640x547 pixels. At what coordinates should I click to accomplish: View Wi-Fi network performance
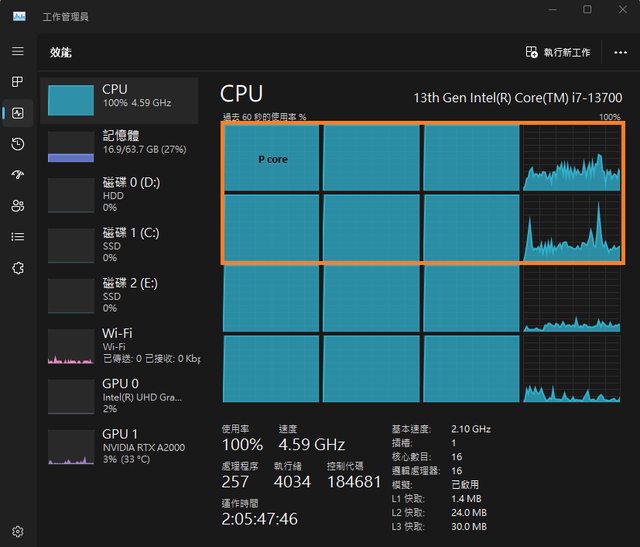click(x=120, y=345)
